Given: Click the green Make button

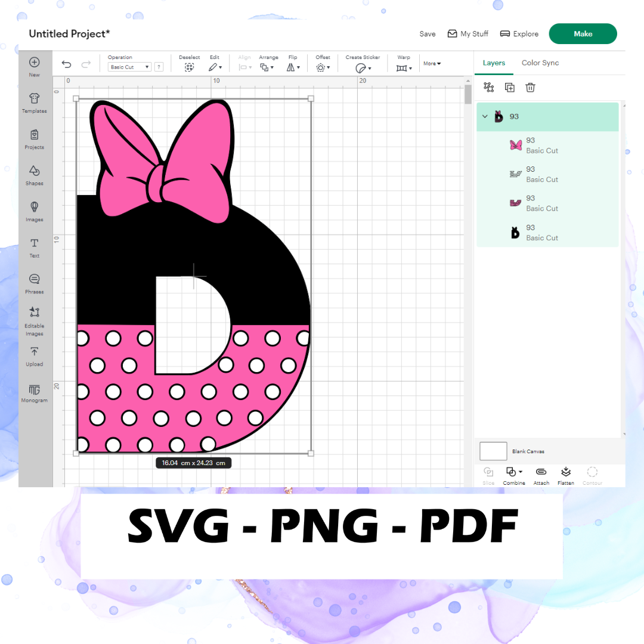Looking at the screenshot, I should click(583, 33).
